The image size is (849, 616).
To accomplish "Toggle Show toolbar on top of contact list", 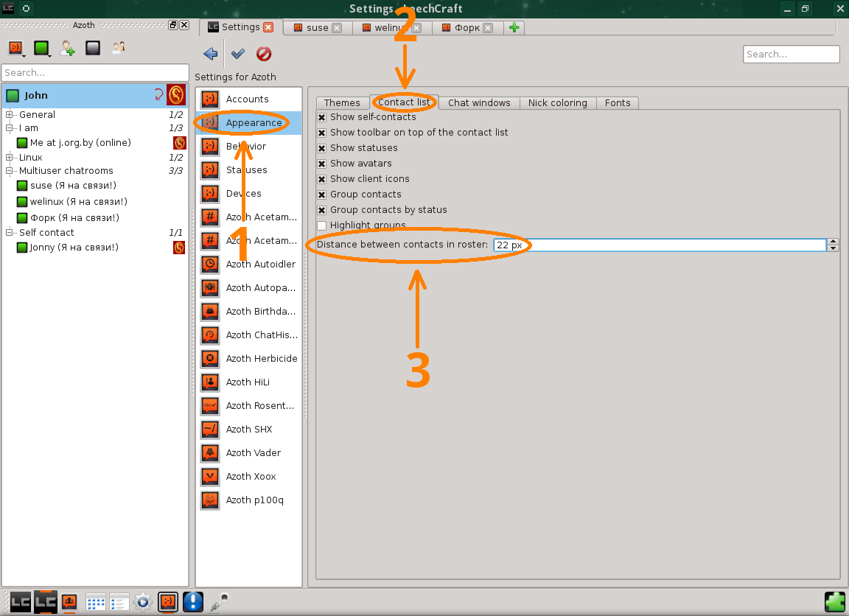I will (321, 133).
